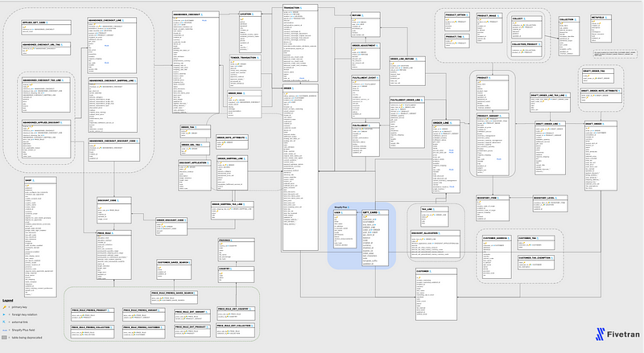The height and width of the screenshot is (353, 644).
Task: Click external link icon beside COLLECTION header
Action: 575,18
